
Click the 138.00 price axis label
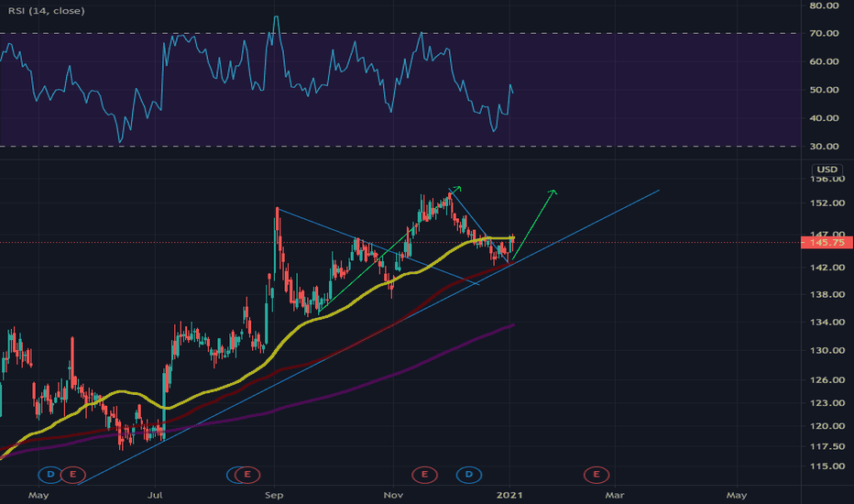827,295
